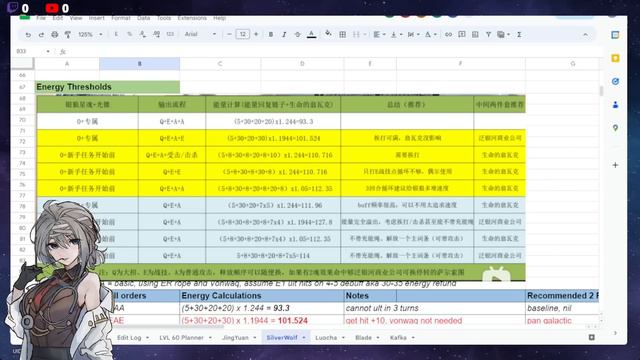Screen dimensions: 640x360
Task: Open Contacts in the side panel
Action: (615, 105)
